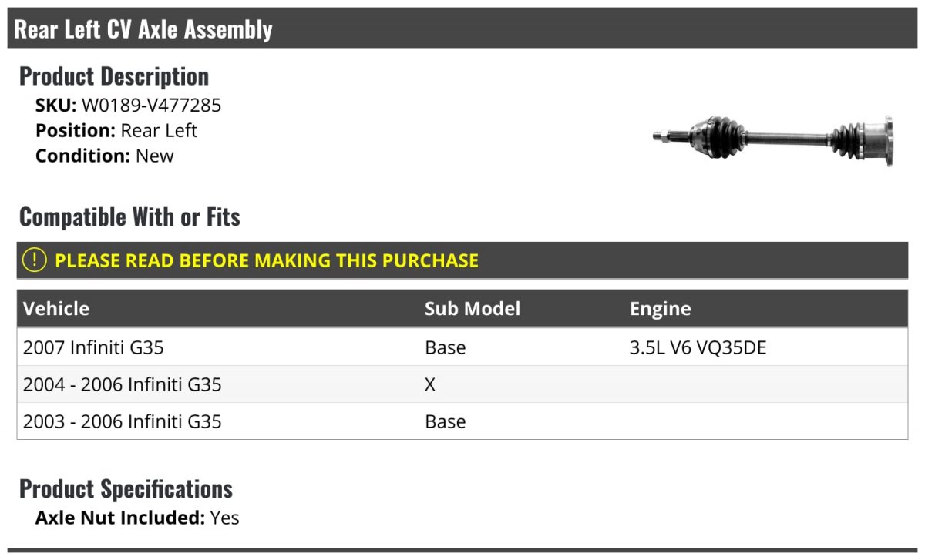The width and height of the screenshot is (925, 560).
Task: Click the Compatible With or Fits heading
Action: click(129, 217)
